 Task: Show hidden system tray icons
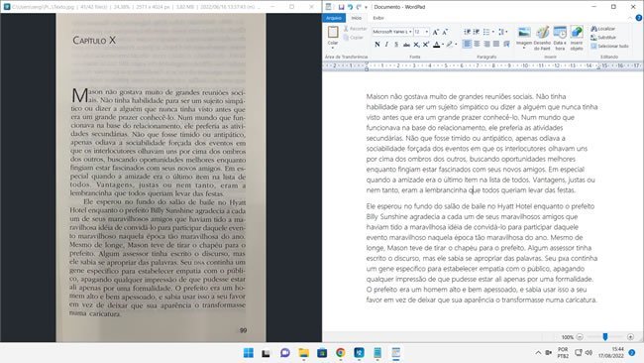pos(538,353)
